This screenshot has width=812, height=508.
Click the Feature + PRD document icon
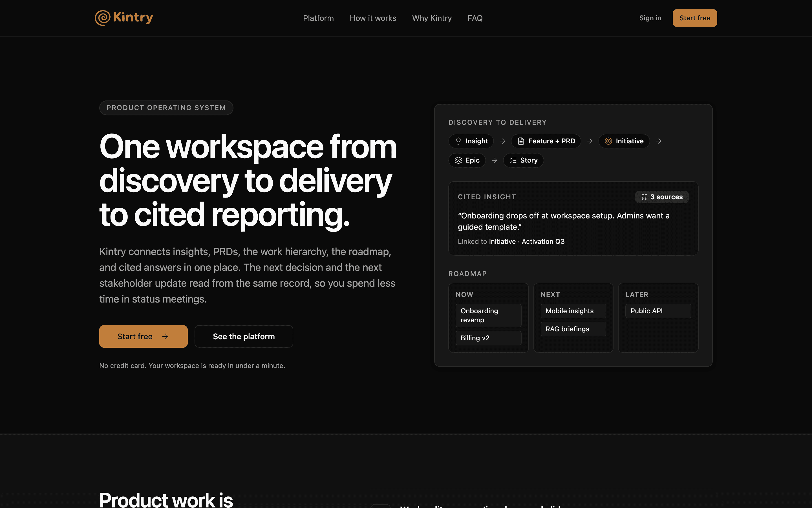[521, 141]
